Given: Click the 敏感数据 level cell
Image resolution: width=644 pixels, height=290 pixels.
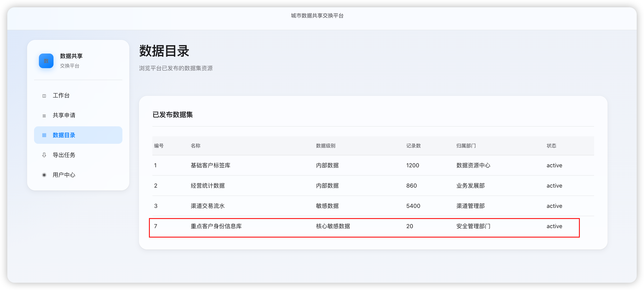Looking at the screenshot, I should point(327,206).
